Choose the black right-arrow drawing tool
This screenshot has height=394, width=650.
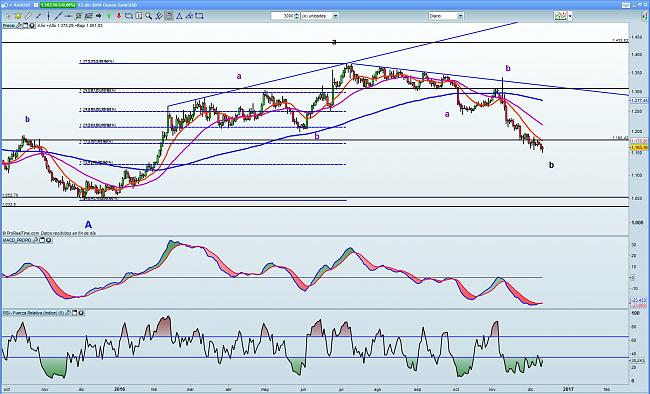pyautogui.click(x=99, y=16)
